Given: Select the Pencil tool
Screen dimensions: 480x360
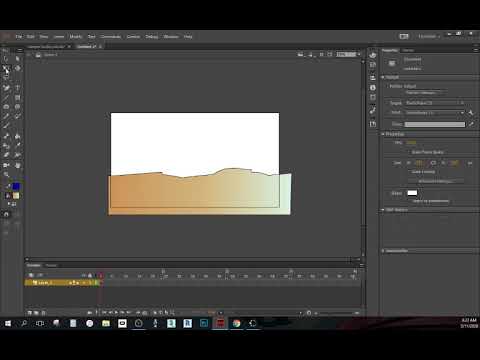Looking at the screenshot, I should 6,116.
